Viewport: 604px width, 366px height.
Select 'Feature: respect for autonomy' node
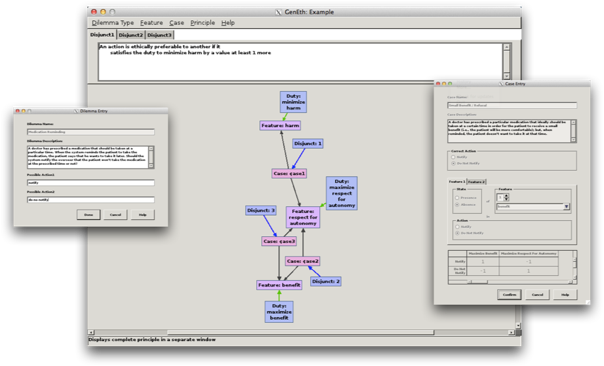click(303, 217)
